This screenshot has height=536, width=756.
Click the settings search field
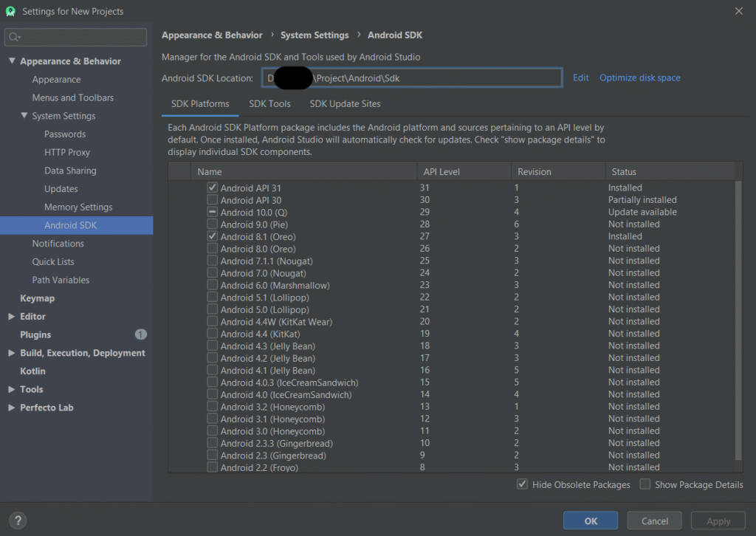[76, 37]
